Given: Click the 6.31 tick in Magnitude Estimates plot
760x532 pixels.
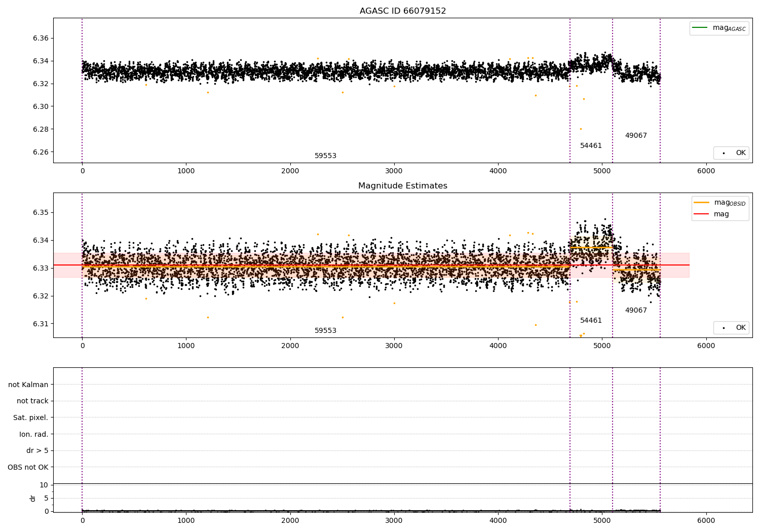Looking at the screenshot, I should click(41, 324).
